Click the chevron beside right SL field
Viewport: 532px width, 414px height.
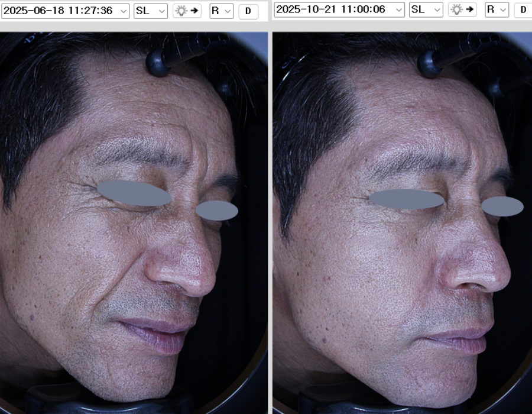(437, 9)
